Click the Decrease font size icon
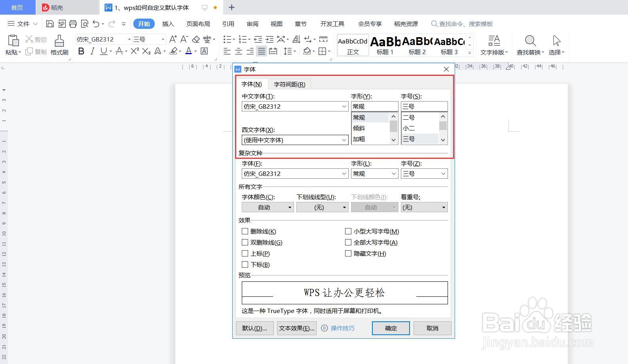 [184, 39]
